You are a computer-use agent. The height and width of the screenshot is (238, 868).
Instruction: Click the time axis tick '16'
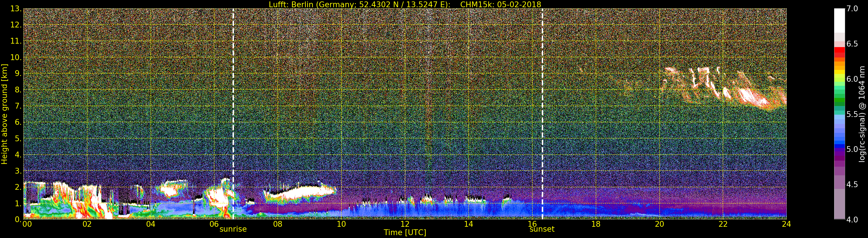[532, 224]
